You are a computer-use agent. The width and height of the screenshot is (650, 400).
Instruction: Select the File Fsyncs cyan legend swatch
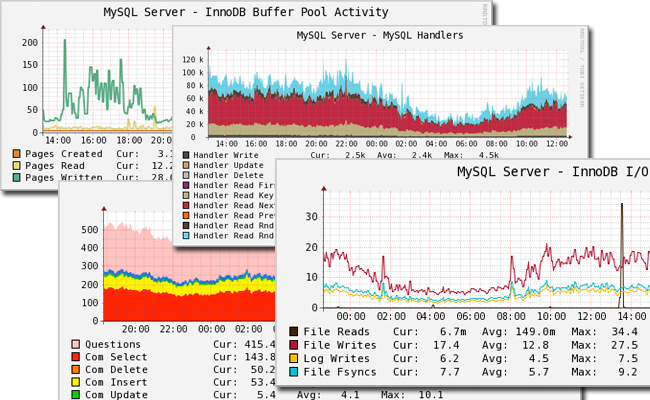(294, 370)
